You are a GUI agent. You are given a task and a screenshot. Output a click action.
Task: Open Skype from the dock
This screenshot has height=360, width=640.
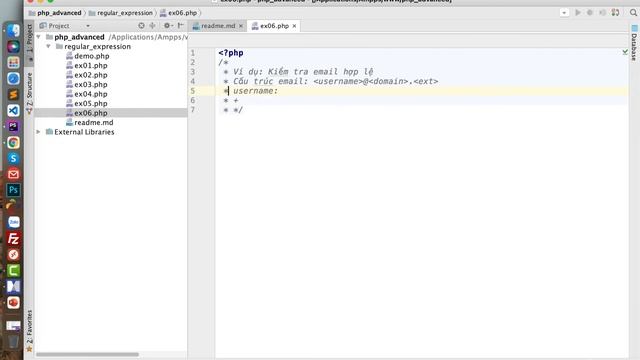13,158
